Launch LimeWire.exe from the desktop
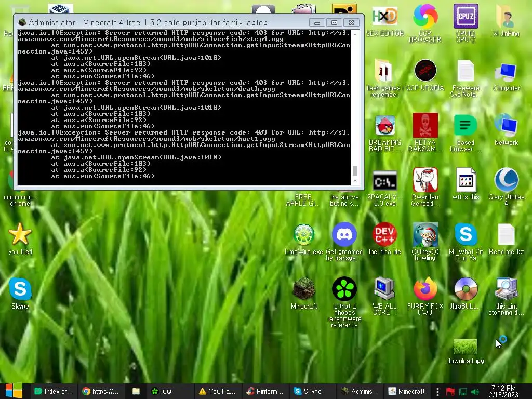Screen dimensions: 532x399 tap(303, 234)
